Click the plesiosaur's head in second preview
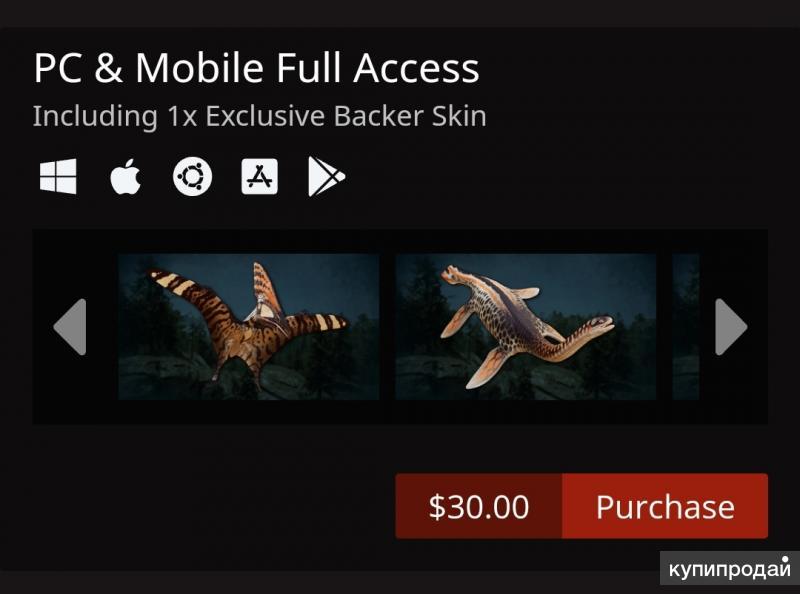The height and width of the screenshot is (594, 800). [600, 325]
